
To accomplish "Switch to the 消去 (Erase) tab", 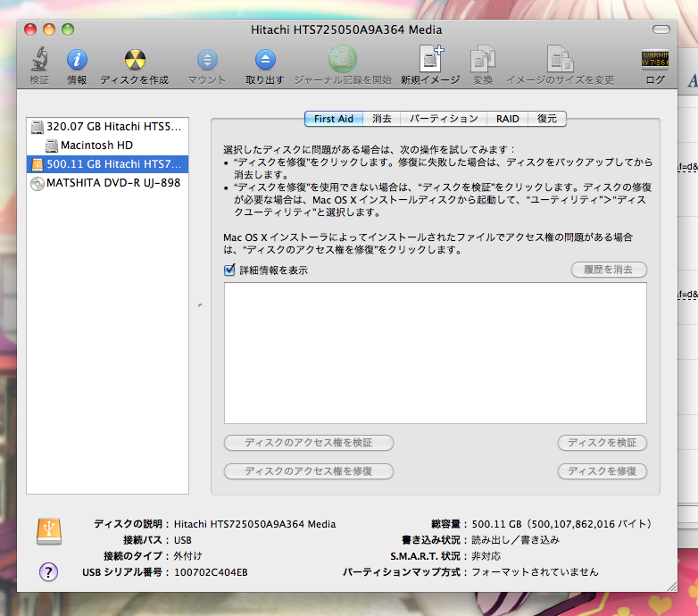I will [x=382, y=119].
